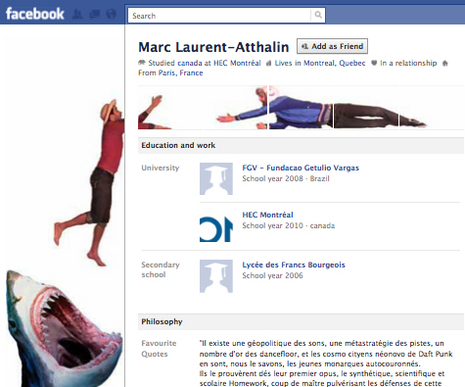Image resolution: width=465 pixels, height=387 pixels.
Task: Click the Lycée des Francs Bourgeois icon
Action: (x=216, y=276)
